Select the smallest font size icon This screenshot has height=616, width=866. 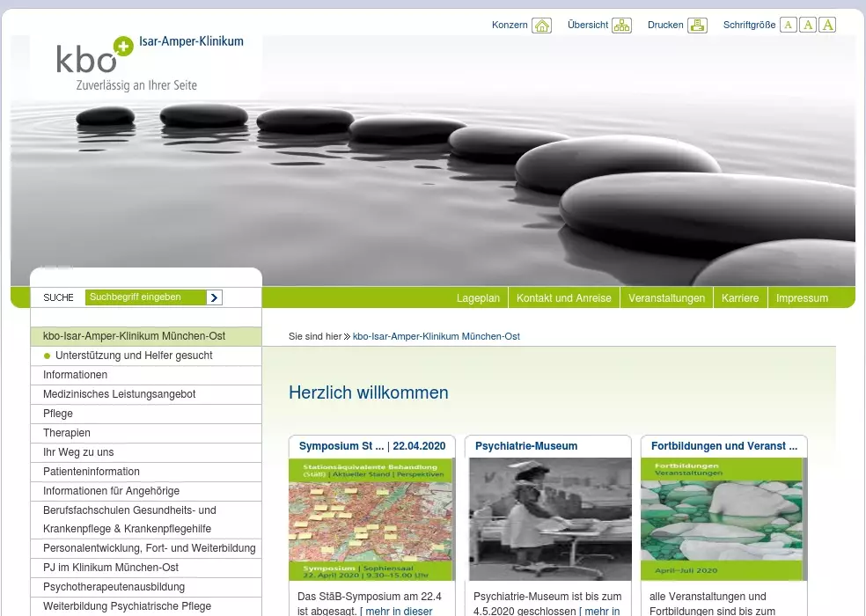(x=789, y=26)
